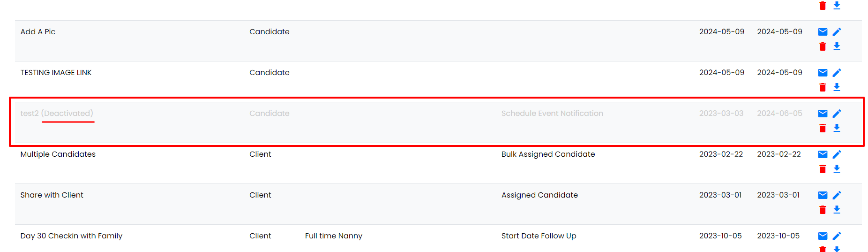Screen dimensions: 868x252
Task: Delete the Add A Pic template
Action: click(x=823, y=46)
